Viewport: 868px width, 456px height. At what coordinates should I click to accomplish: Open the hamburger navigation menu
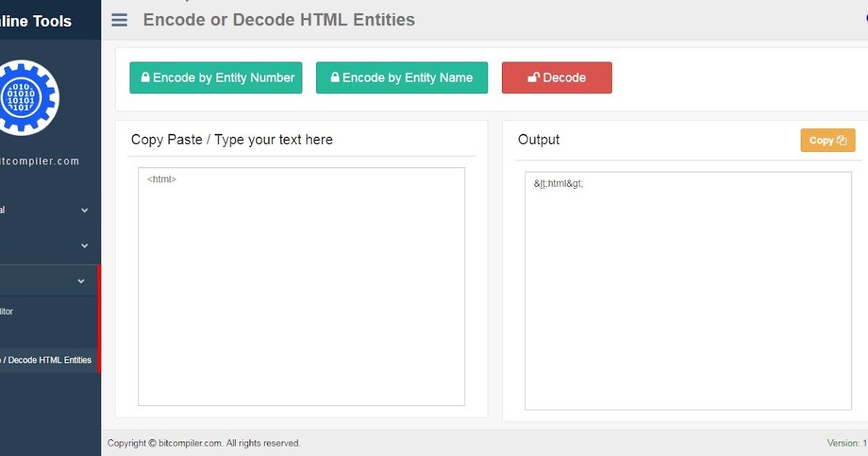[119, 20]
